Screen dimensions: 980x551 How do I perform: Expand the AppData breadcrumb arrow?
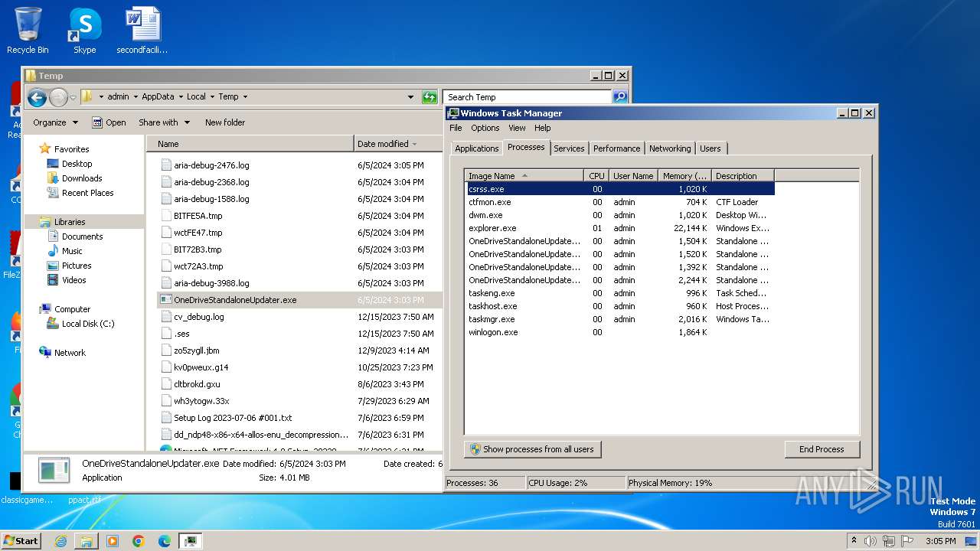181,97
